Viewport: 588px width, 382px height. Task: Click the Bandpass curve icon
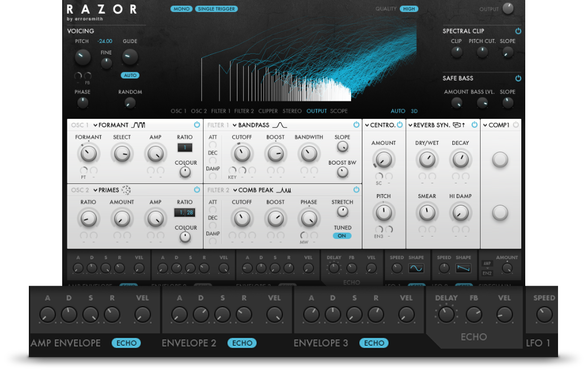(279, 125)
